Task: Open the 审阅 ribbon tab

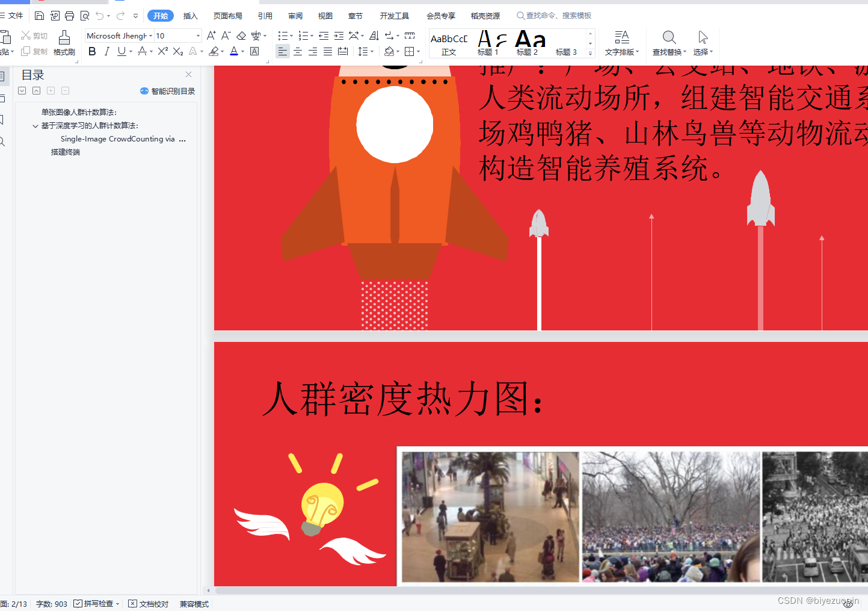Action: [x=295, y=16]
